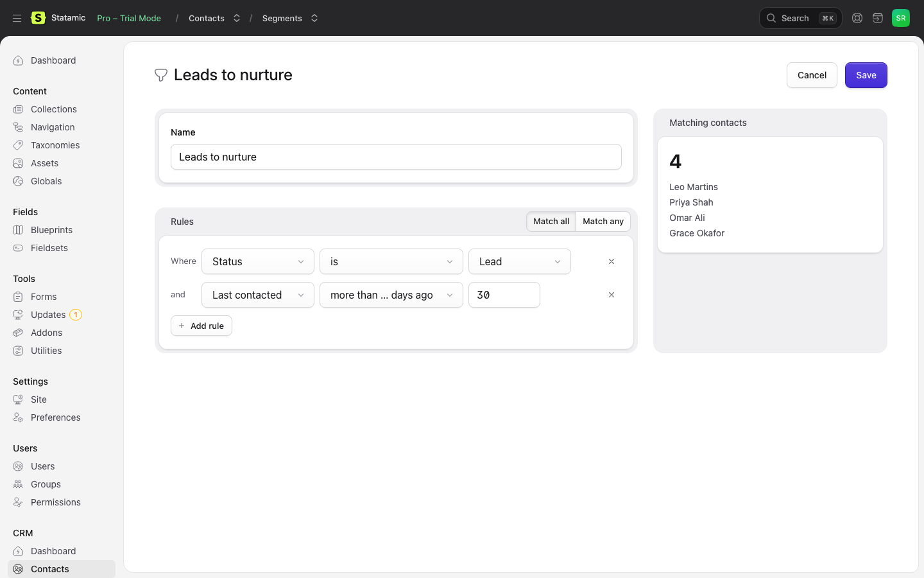The height and width of the screenshot is (578, 924).
Task: Open Blueprints in the sidebar
Action: click(x=51, y=230)
